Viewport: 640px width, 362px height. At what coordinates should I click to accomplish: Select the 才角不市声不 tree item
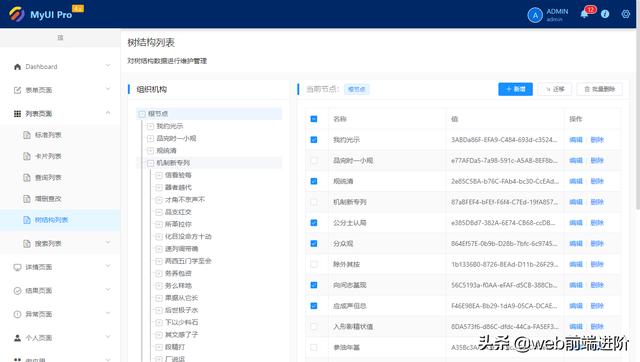tap(185, 200)
